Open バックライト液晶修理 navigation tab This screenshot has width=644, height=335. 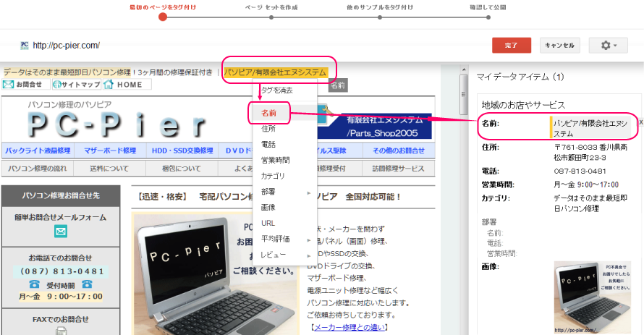38,150
